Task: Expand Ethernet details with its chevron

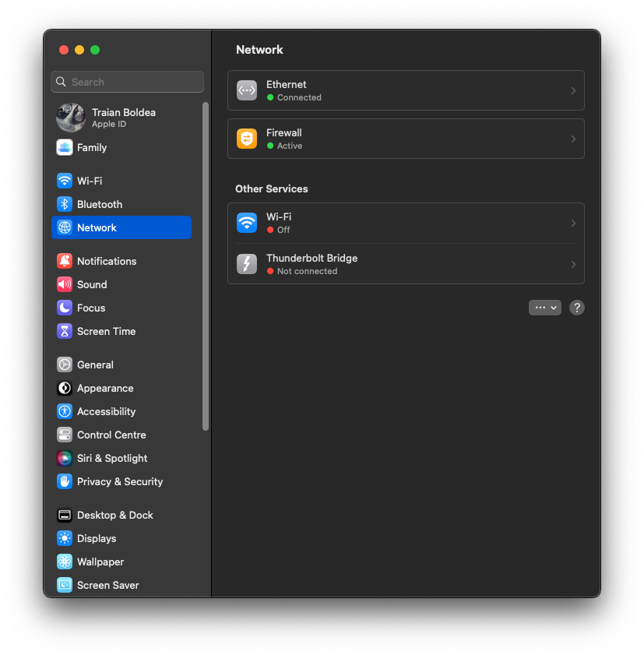Action: [573, 90]
